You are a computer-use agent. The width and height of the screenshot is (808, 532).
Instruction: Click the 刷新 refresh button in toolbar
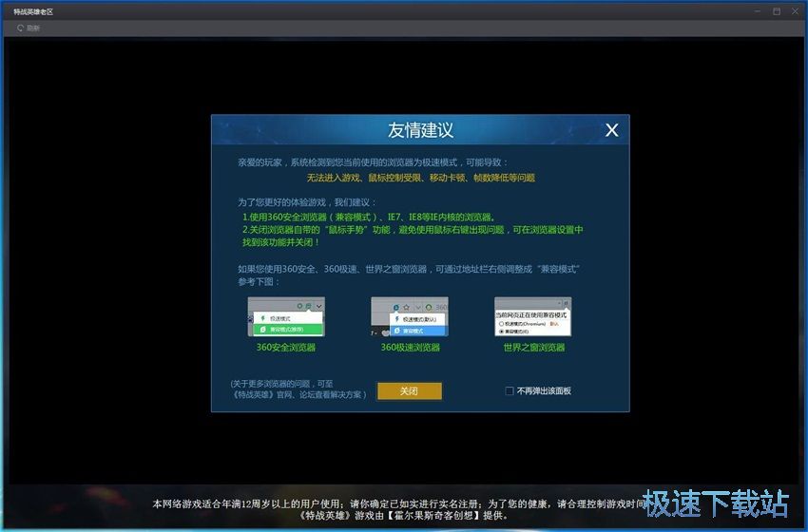tap(29, 28)
